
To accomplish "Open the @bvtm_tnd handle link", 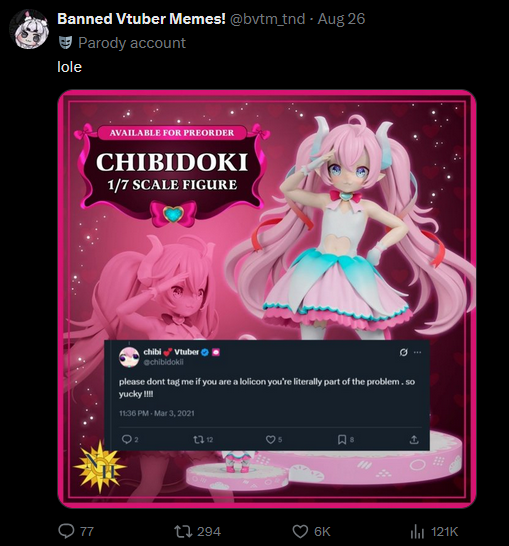I will pyautogui.click(x=267, y=18).
